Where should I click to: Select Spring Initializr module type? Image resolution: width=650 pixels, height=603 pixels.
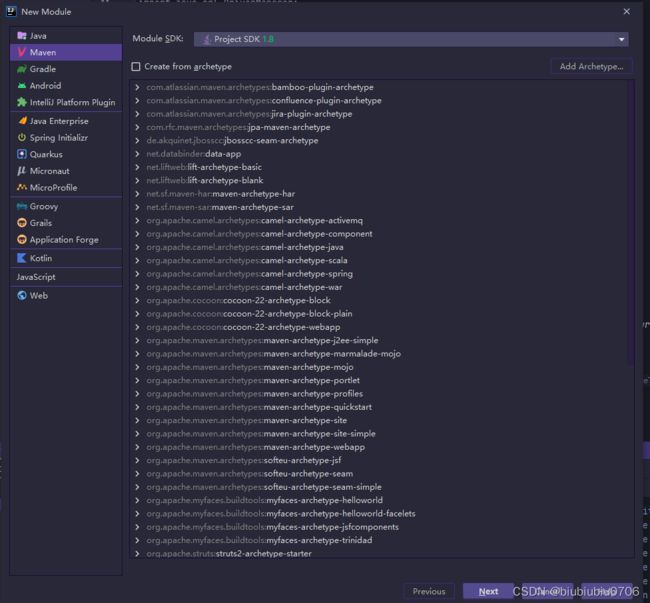66,137
